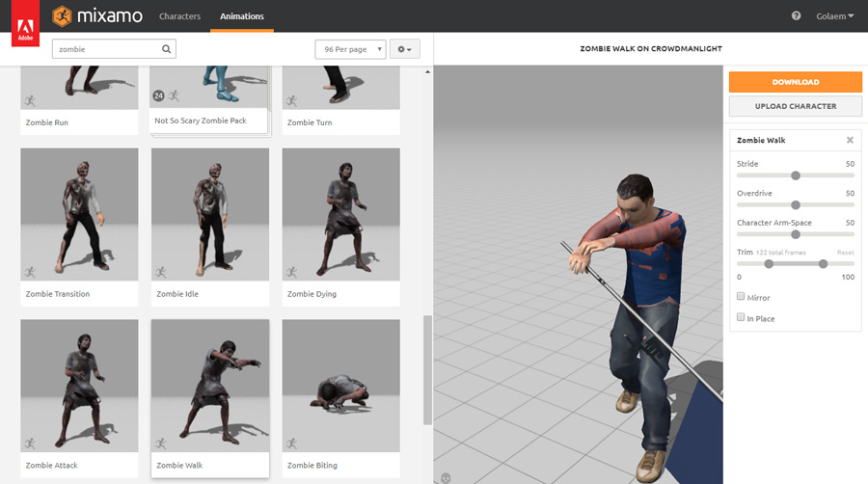Screen dimensions: 868x484
Task: Open the 96 Per page dropdown
Action: [350, 49]
